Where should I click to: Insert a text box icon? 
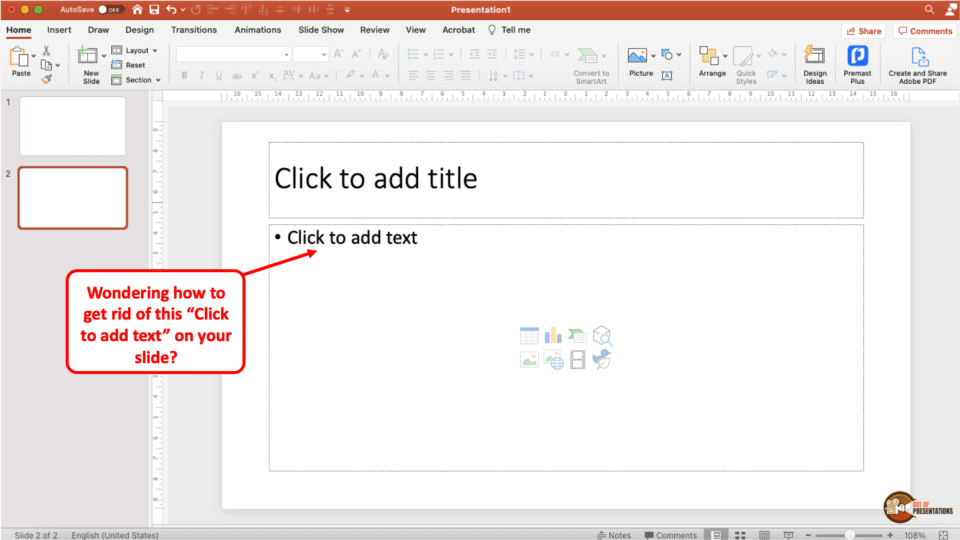667,75
